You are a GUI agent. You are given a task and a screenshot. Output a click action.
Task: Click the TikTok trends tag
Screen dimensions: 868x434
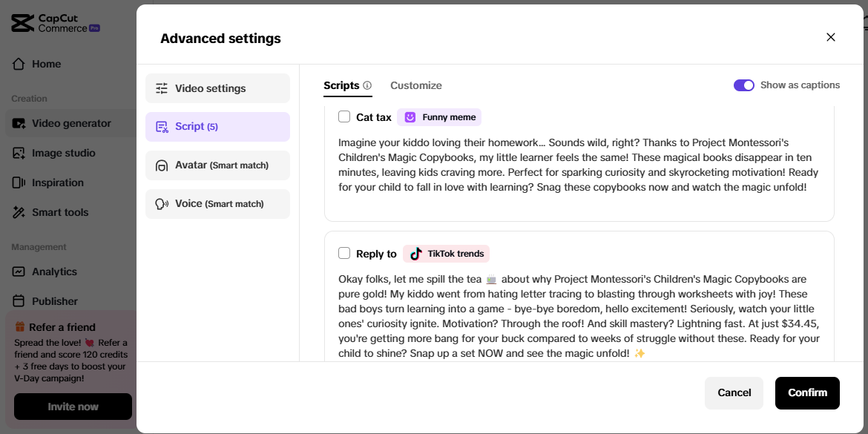tap(446, 254)
